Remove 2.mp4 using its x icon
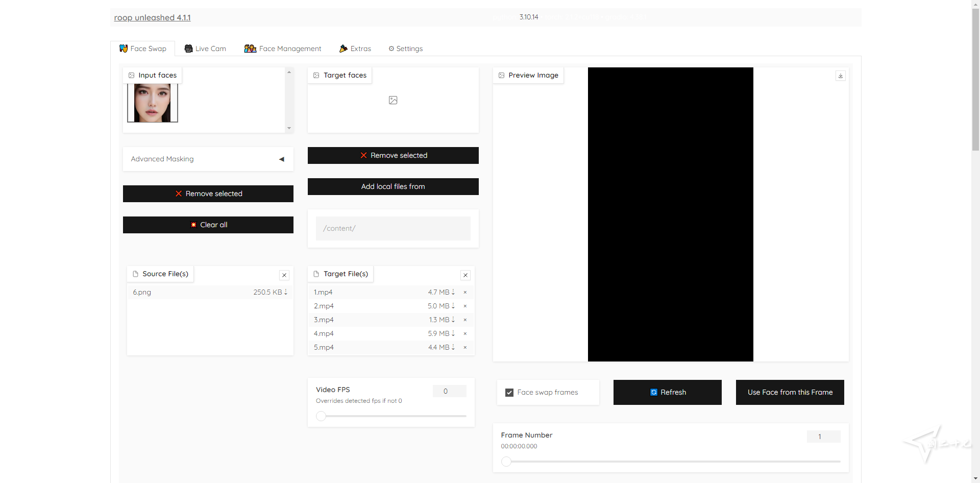Screen dimensions: 980x483 pos(465,306)
